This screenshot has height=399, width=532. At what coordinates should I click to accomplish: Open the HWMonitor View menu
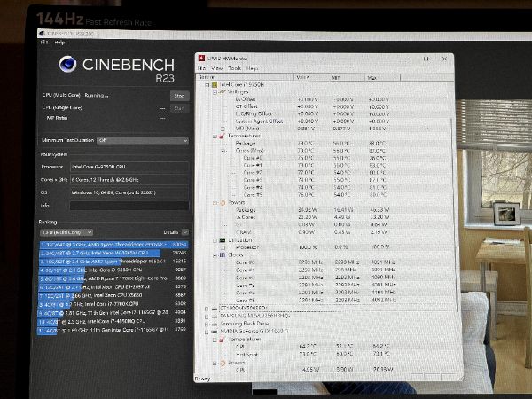(x=217, y=68)
